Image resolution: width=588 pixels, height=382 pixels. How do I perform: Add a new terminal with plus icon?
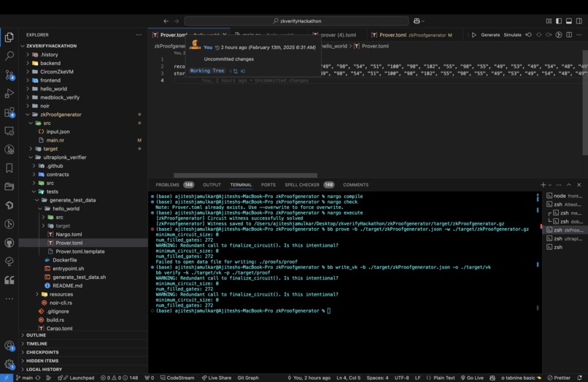pos(543,185)
